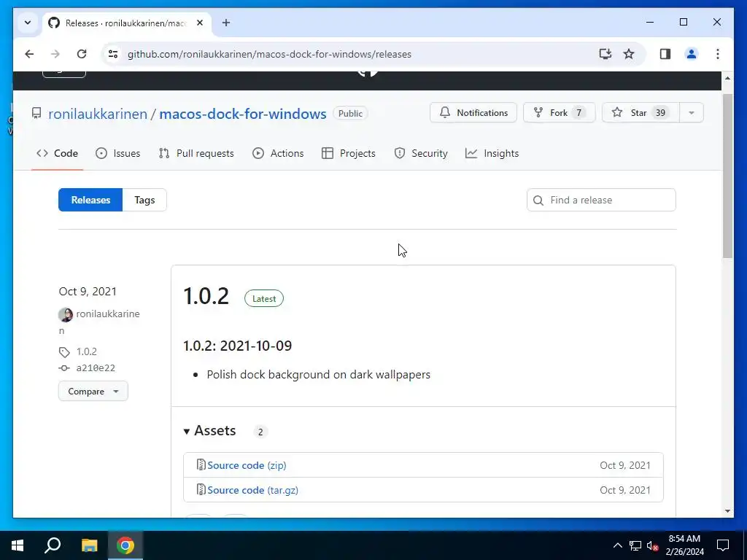Open the Actions tab

click(278, 153)
